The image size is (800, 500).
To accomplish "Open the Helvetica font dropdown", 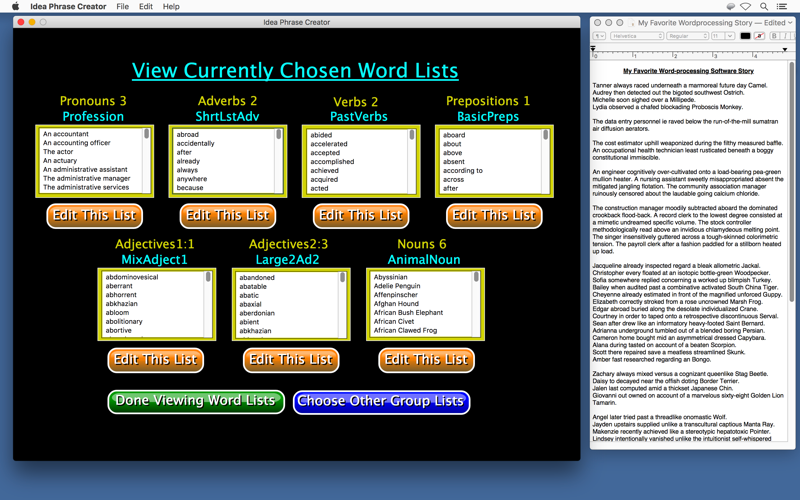I will (637, 36).
